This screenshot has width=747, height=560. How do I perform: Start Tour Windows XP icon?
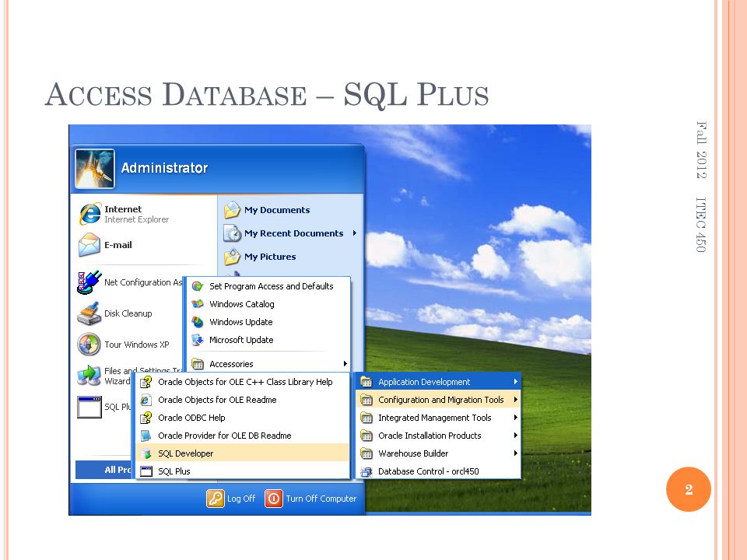coord(89,345)
